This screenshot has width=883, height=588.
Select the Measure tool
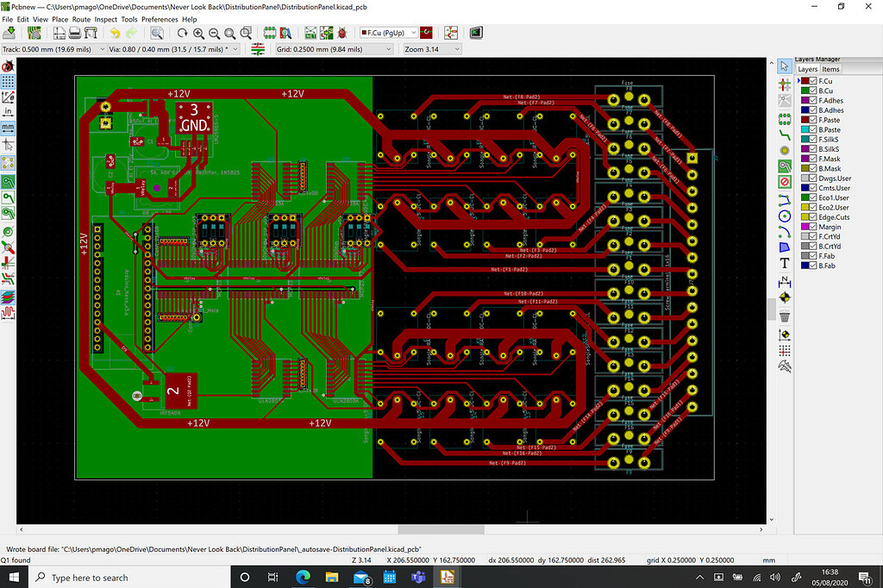pyautogui.click(x=785, y=366)
